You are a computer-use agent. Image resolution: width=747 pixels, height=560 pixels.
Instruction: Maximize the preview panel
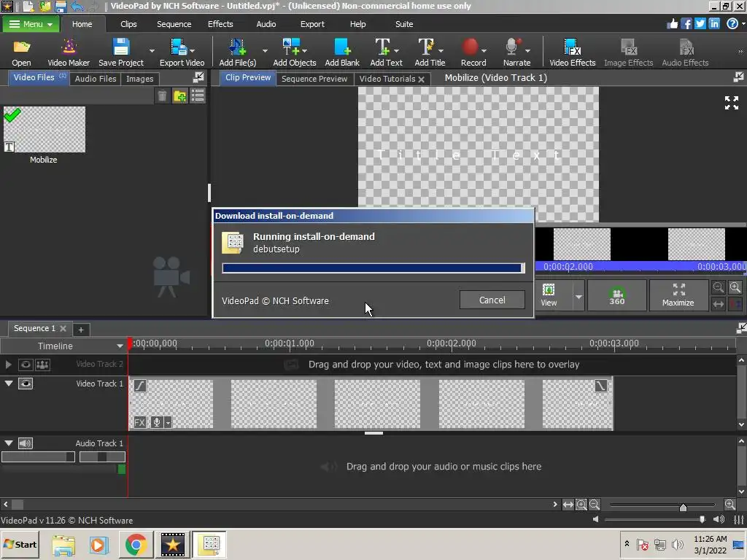(678, 295)
